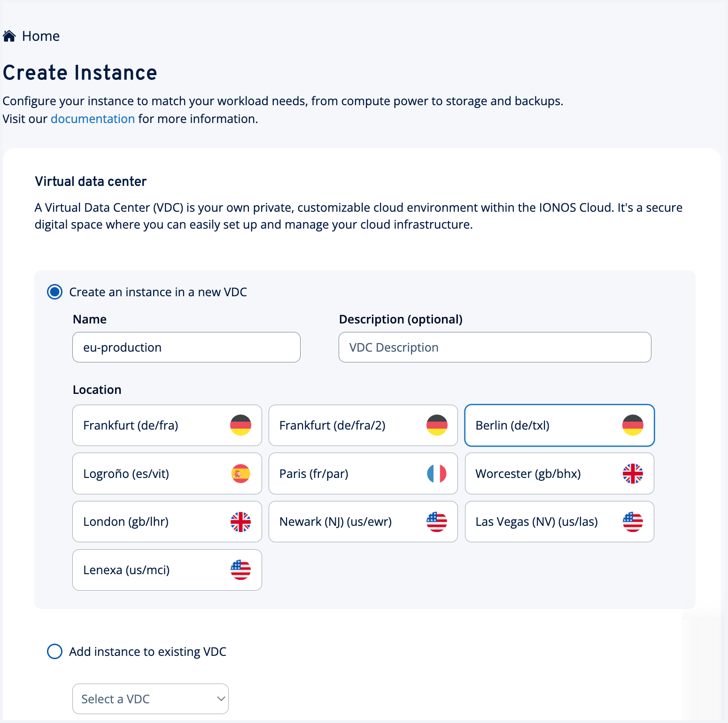Click the Name field containing 'eu-production'

[x=186, y=347]
